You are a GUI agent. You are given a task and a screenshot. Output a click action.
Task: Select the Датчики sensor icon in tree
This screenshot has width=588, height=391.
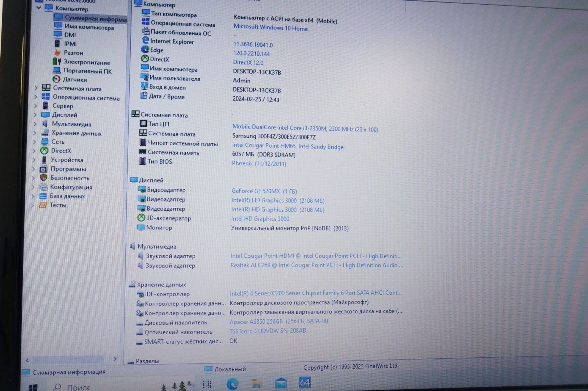pos(56,79)
